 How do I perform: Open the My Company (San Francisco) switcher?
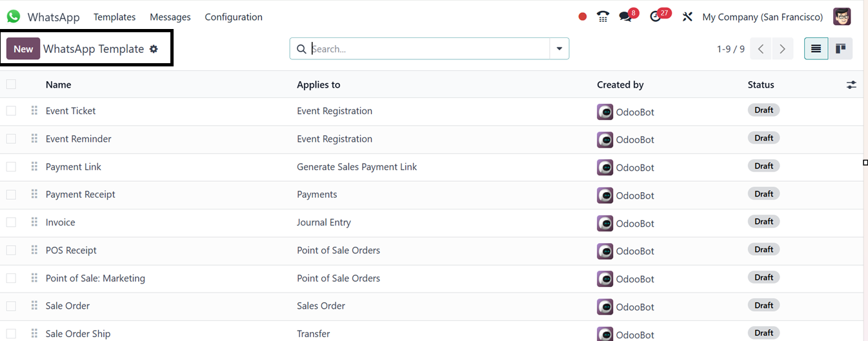click(x=762, y=17)
